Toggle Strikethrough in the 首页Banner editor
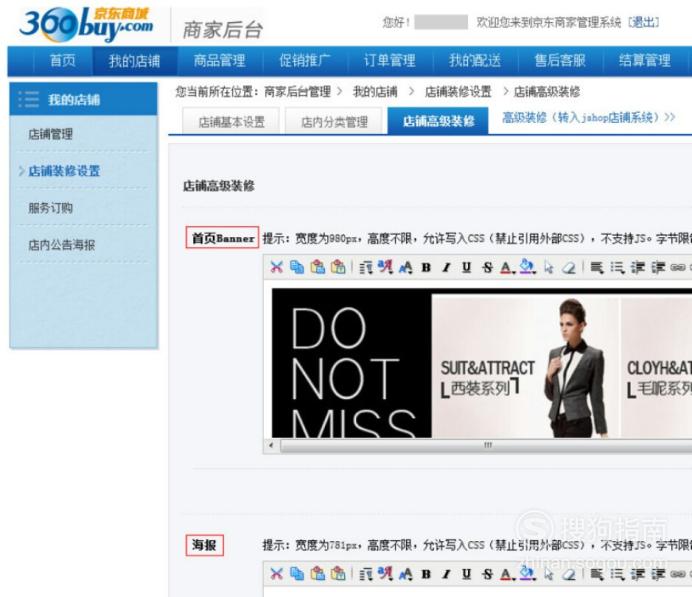 point(487,267)
